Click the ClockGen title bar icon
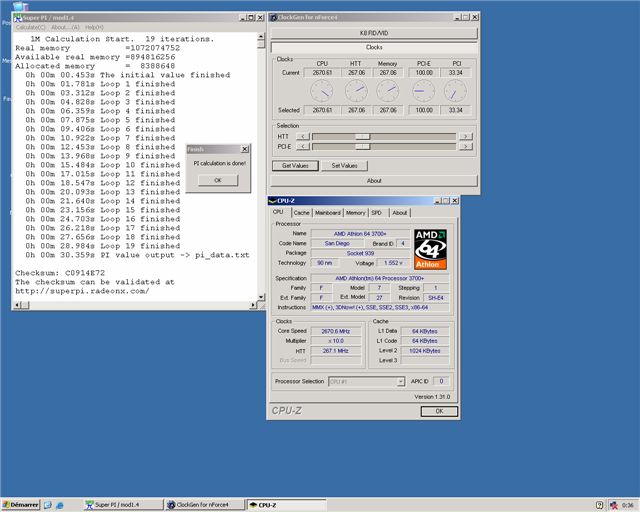This screenshot has width=640, height=512. pos(275,17)
